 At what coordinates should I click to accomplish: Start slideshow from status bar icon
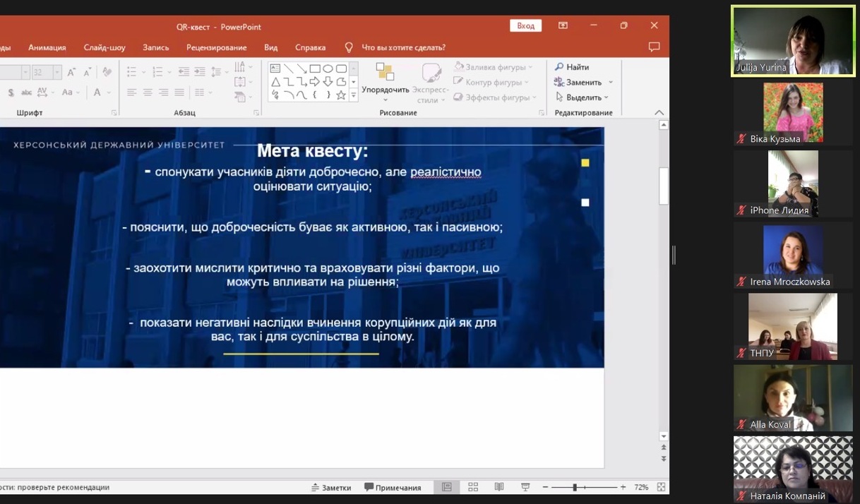(x=525, y=487)
